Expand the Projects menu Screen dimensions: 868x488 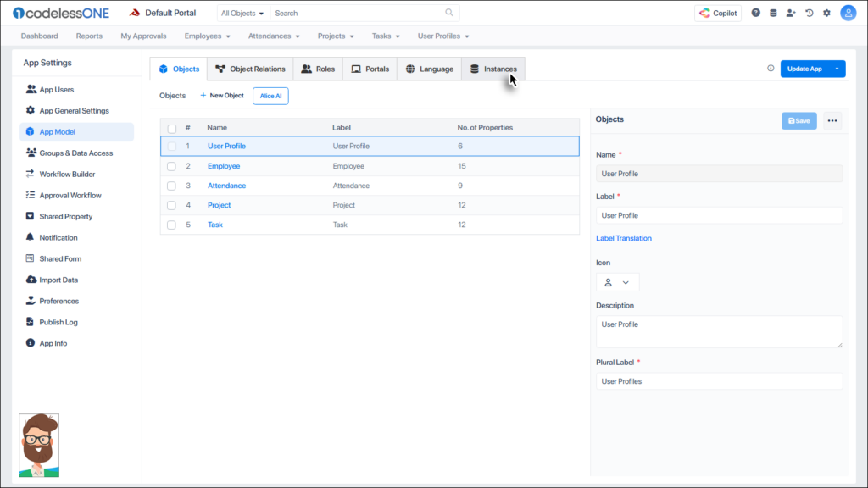pos(336,36)
